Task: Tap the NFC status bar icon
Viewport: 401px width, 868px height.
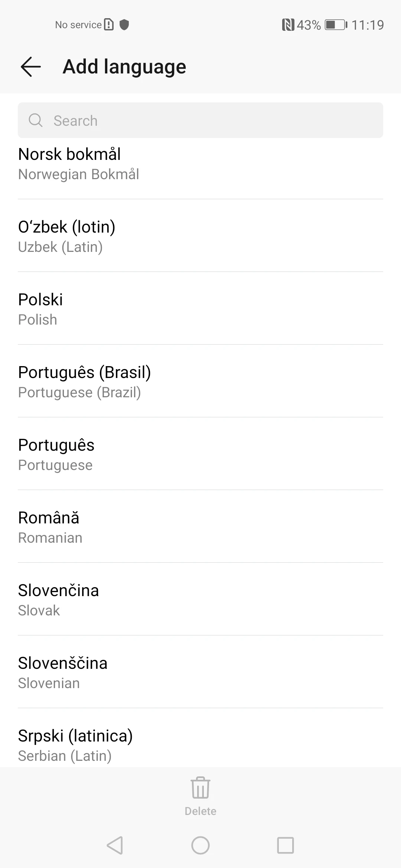Action: tap(288, 25)
